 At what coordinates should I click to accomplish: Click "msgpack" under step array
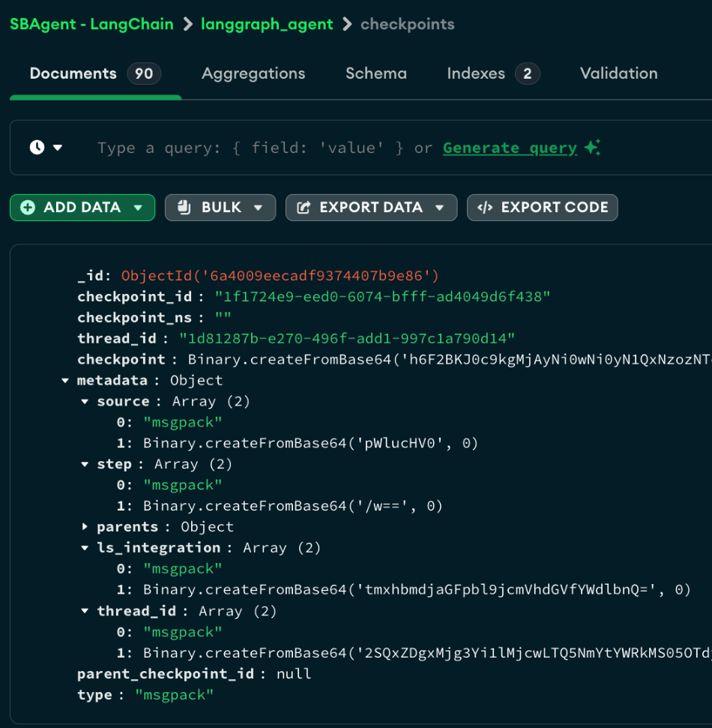coord(182,485)
